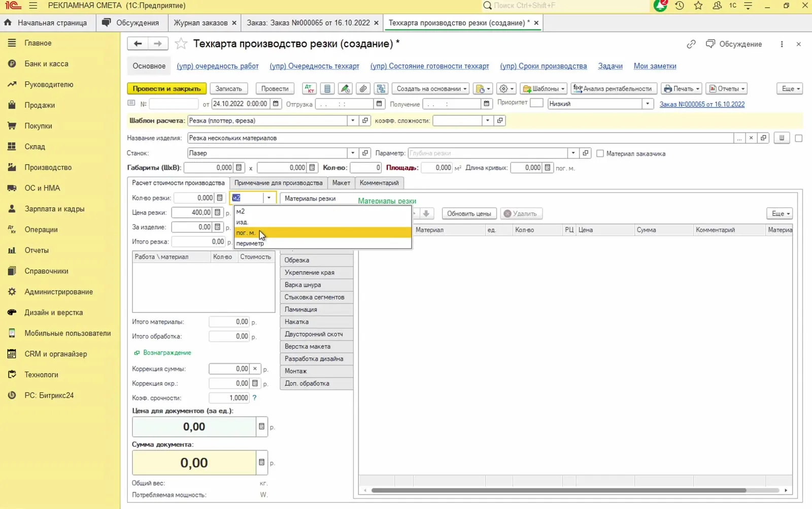Open the main menu hamburger icon
The width and height of the screenshot is (812, 509).
click(x=33, y=6)
